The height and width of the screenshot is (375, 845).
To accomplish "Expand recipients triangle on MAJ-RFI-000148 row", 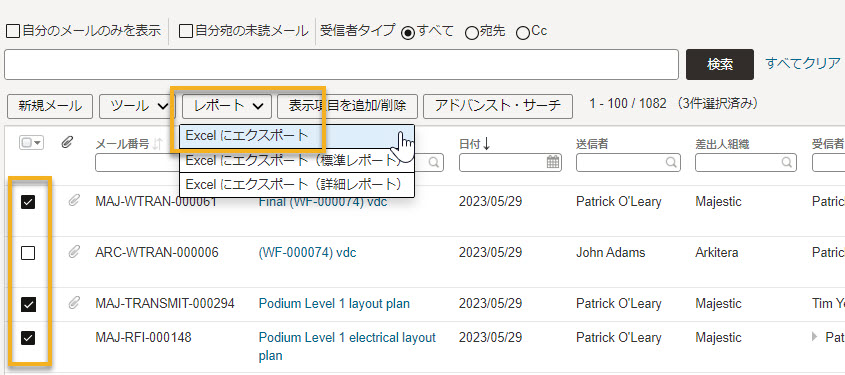I will (815, 337).
